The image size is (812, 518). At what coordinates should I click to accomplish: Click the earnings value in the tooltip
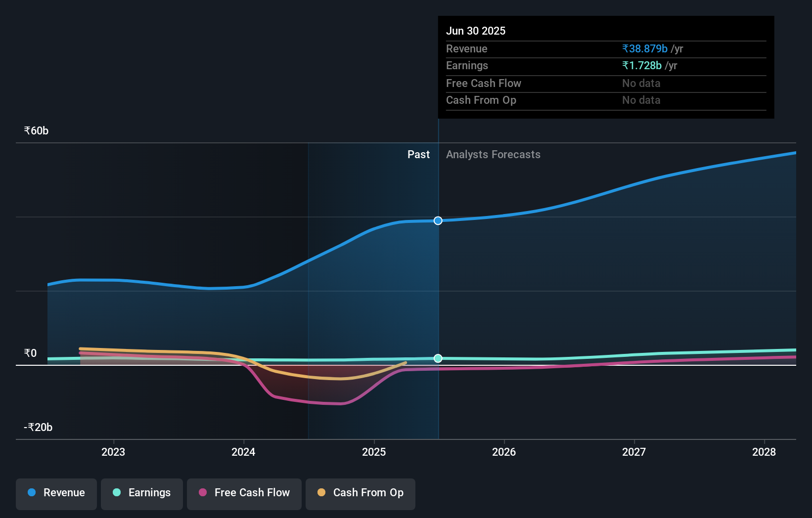(641, 65)
